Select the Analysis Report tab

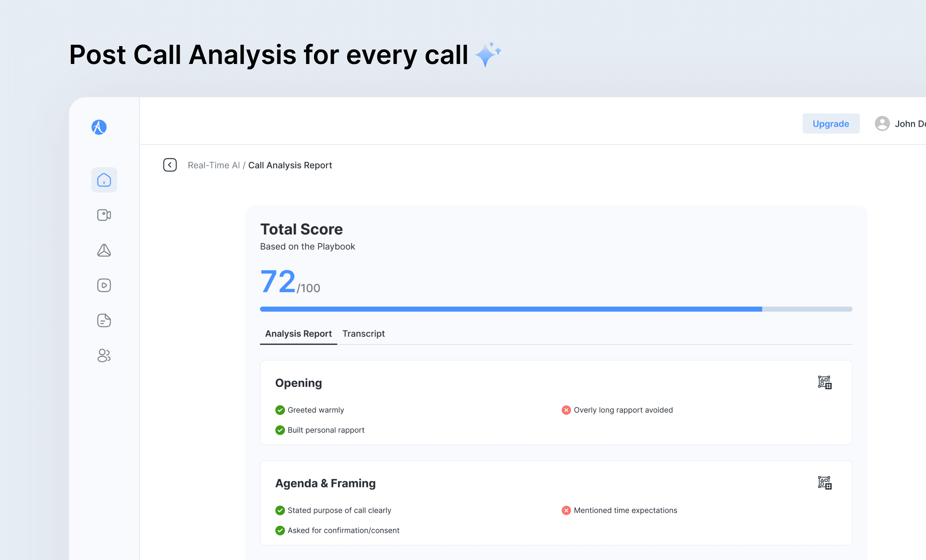[x=299, y=334]
